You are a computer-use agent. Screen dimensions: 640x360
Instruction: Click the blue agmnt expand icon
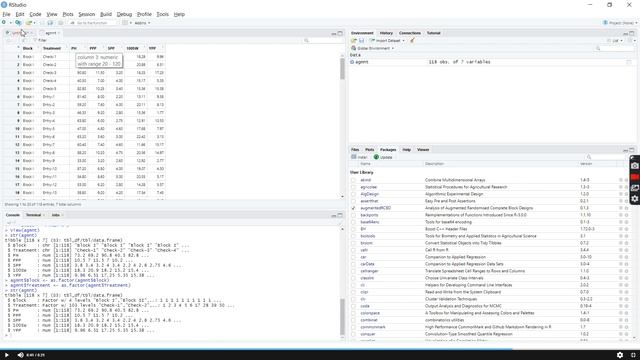pos(352,62)
